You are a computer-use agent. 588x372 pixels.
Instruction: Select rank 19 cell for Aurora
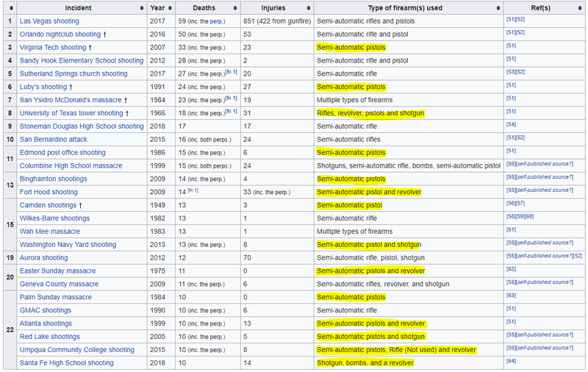click(x=10, y=257)
